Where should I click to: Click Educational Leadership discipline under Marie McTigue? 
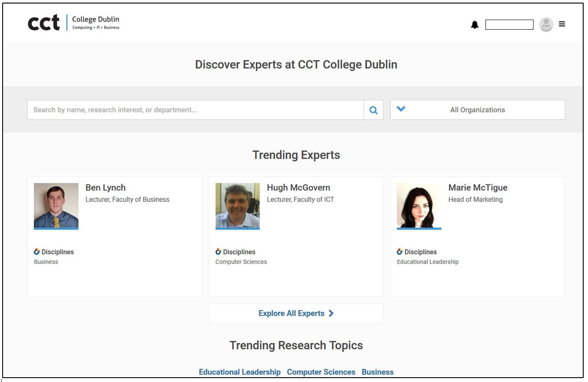click(427, 262)
